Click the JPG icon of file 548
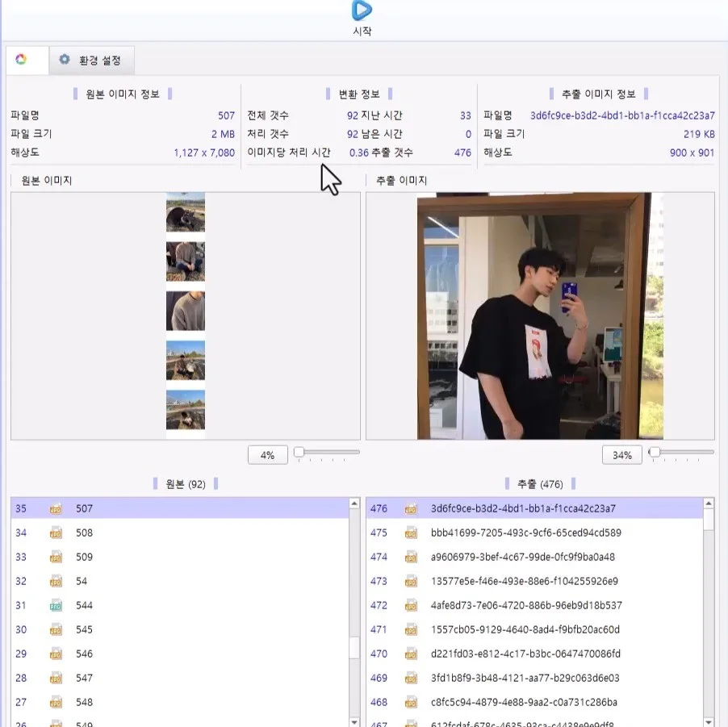Viewport: 728px width, 727px height. click(56, 702)
